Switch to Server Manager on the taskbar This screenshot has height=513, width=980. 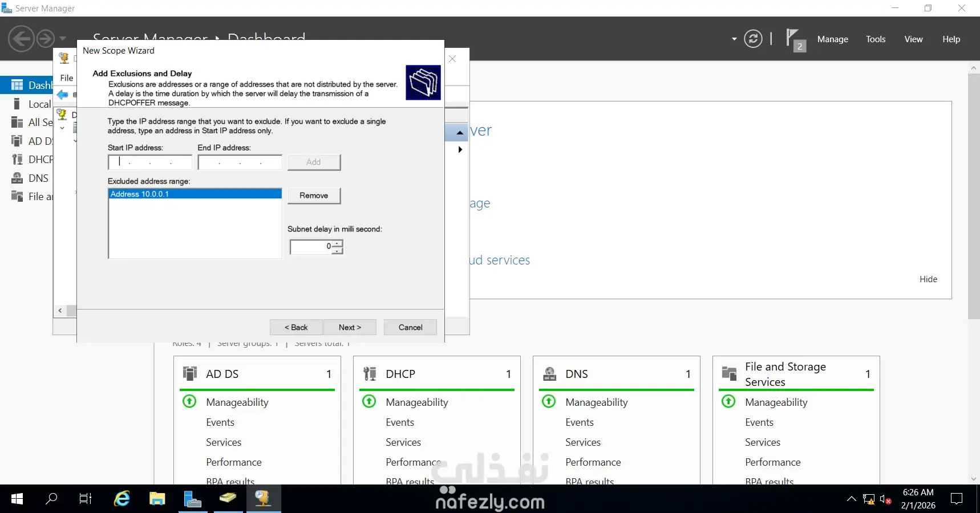pos(192,499)
